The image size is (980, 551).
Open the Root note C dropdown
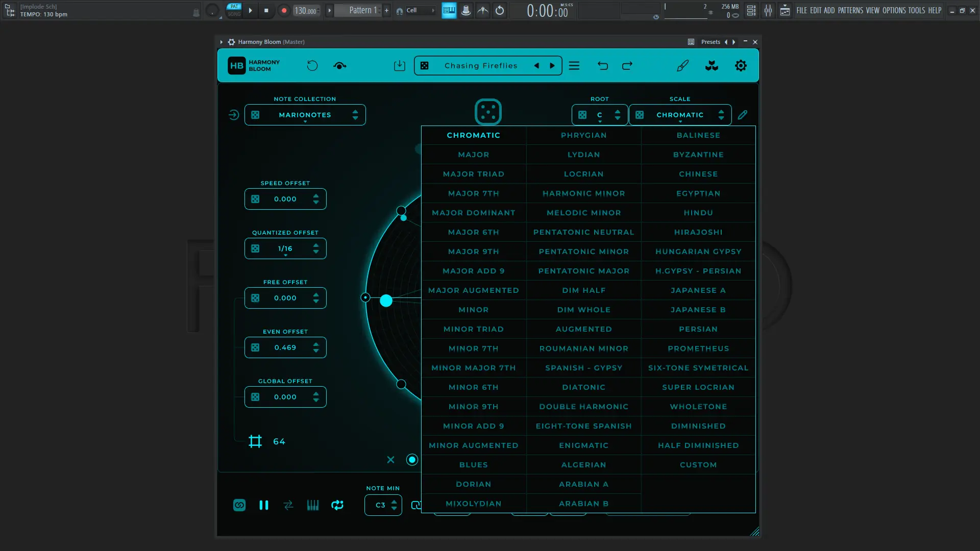[600, 115]
